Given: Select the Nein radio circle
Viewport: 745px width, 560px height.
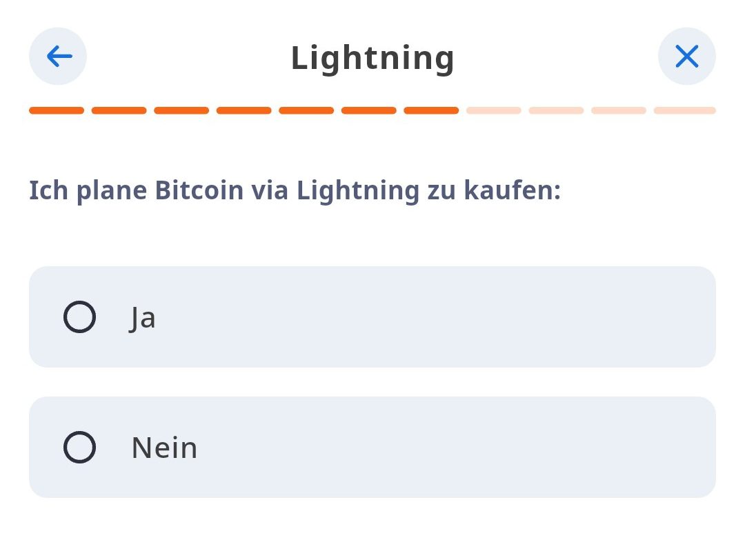Looking at the screenshot, I should pos(79,448).
